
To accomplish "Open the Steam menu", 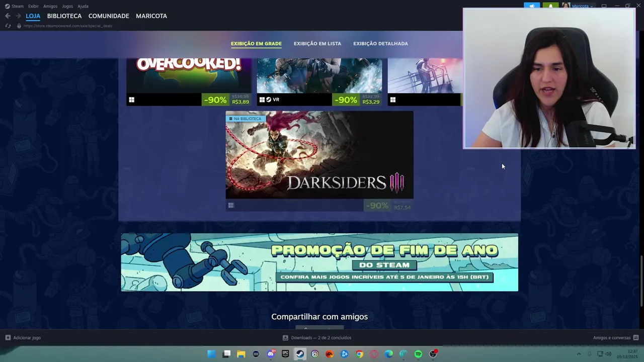I will [x=15, y=6].
